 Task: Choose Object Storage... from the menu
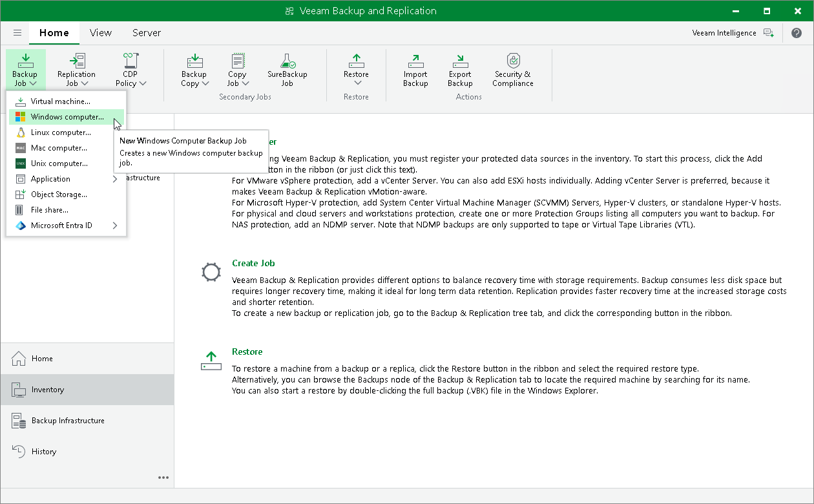pyautogui.click(x=66, y=194)
